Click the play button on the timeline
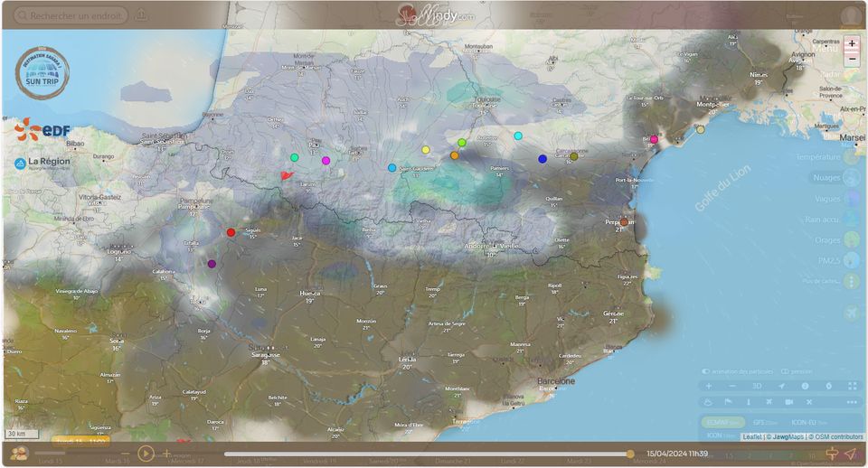This screenshot has height=468, width=868. (x=145, y=454)
